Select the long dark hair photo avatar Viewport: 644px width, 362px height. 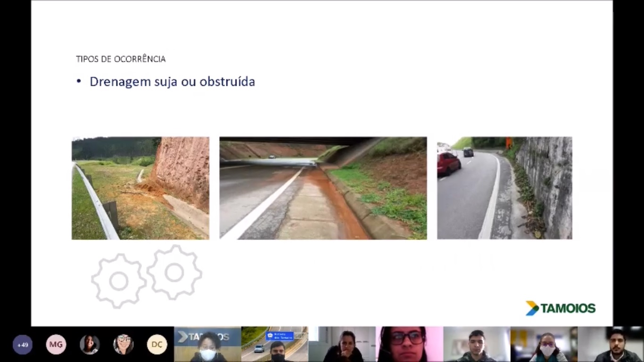(90, 345)
